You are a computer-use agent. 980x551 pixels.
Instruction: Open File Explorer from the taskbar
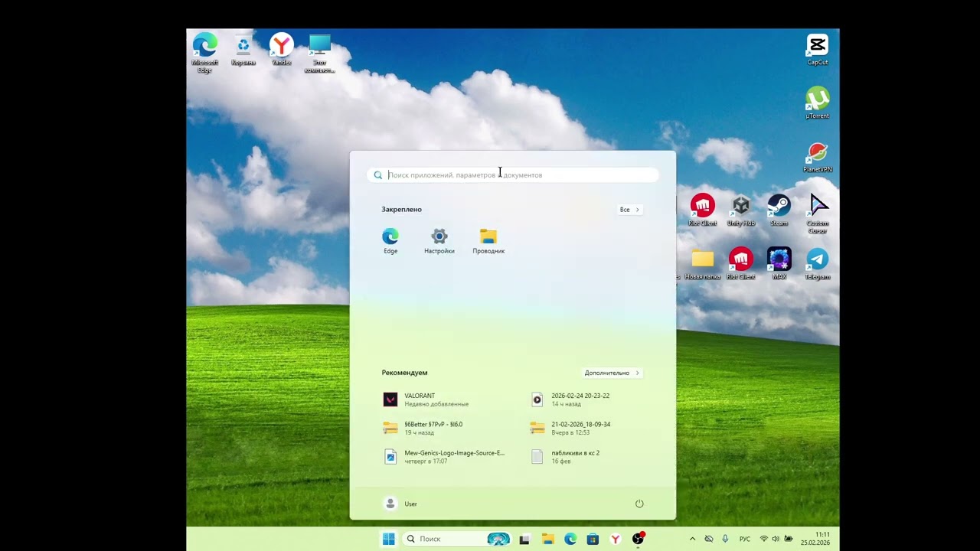547,539
